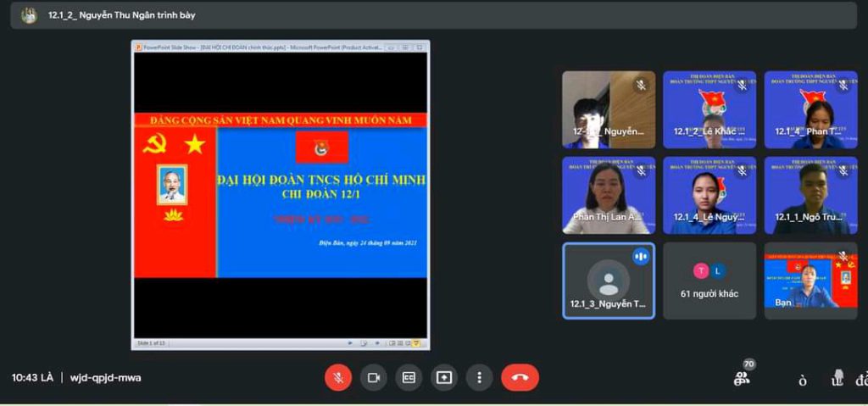Unmute your microphone with the red button
Viewport: 868px width, 406px height.
[337, 378]
